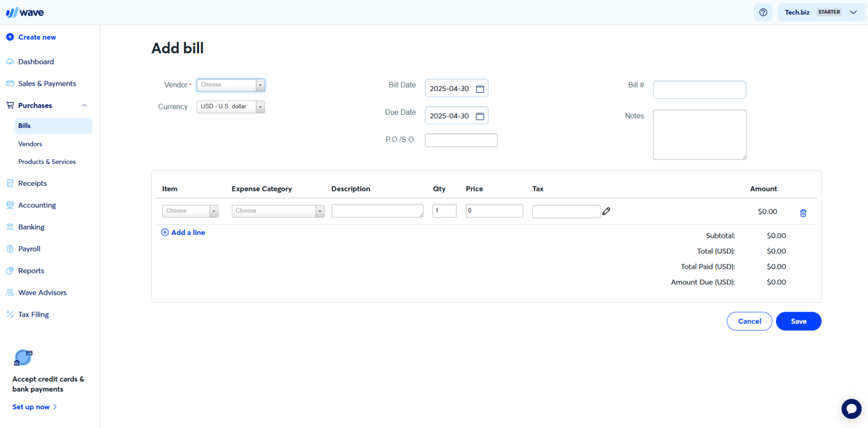
Task: Open Banking from the sidebar icon
Action: [9, 226]
